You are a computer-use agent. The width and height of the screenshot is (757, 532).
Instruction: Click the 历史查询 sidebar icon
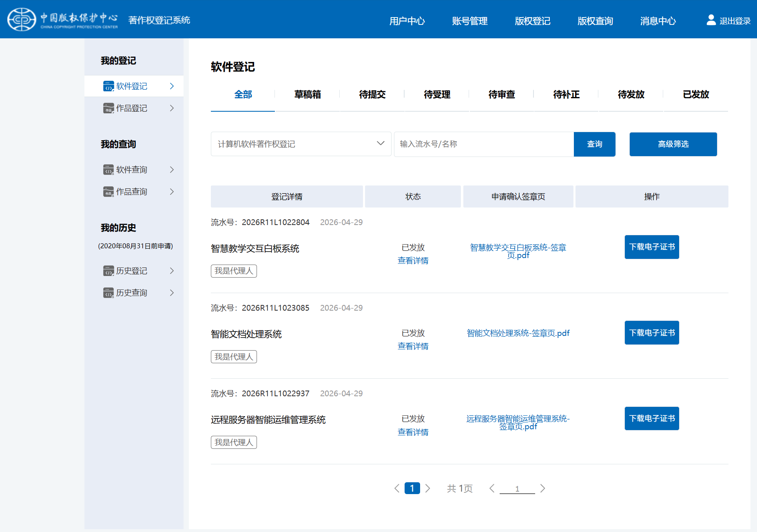tap(108, 293)
